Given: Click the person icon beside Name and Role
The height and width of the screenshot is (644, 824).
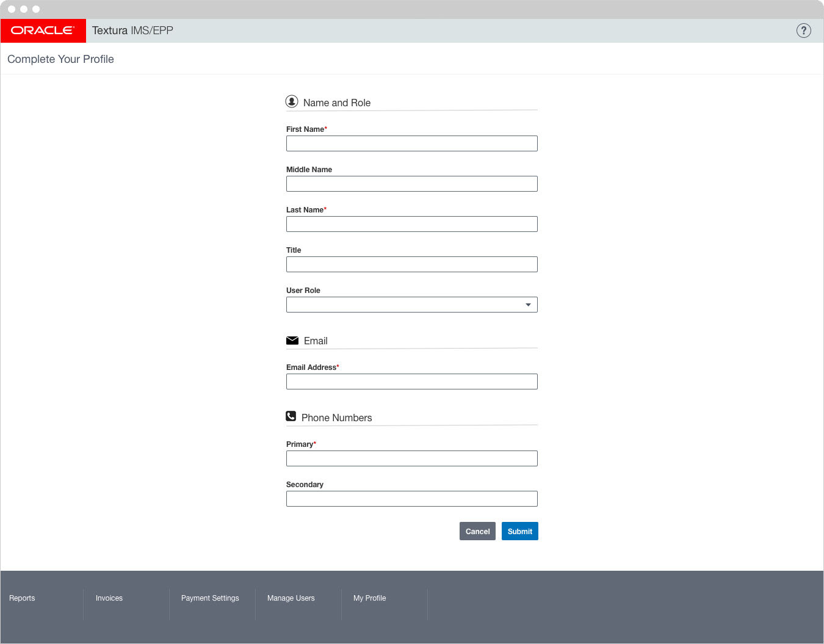Looking at the screenshot, I should 292,101.
